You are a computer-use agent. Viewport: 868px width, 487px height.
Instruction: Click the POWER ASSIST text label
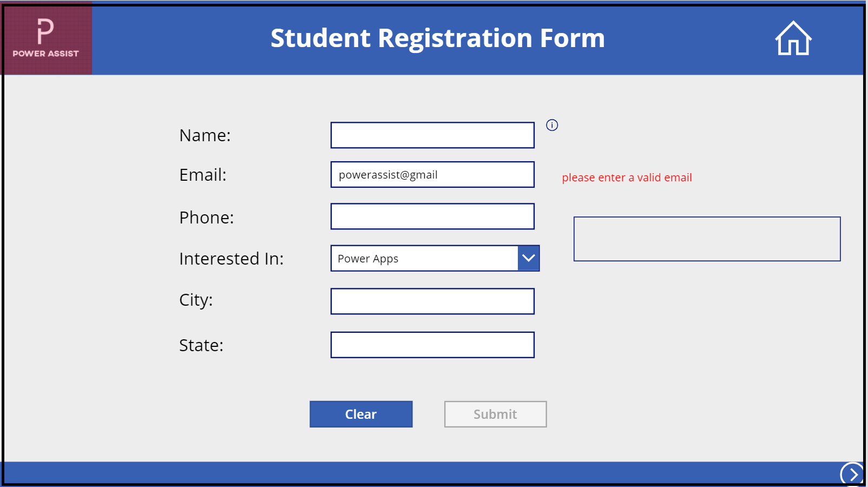click(x=46, y=54)
